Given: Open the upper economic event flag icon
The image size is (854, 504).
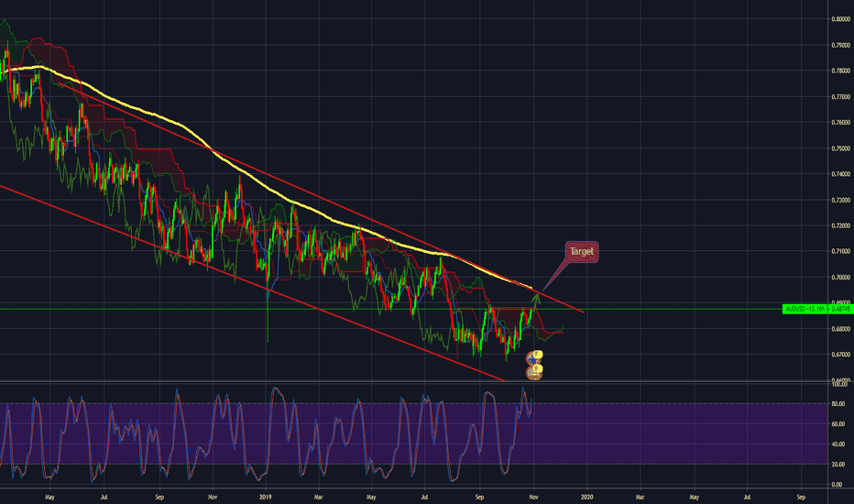Looking at the screenshot, I should point(534,358).
